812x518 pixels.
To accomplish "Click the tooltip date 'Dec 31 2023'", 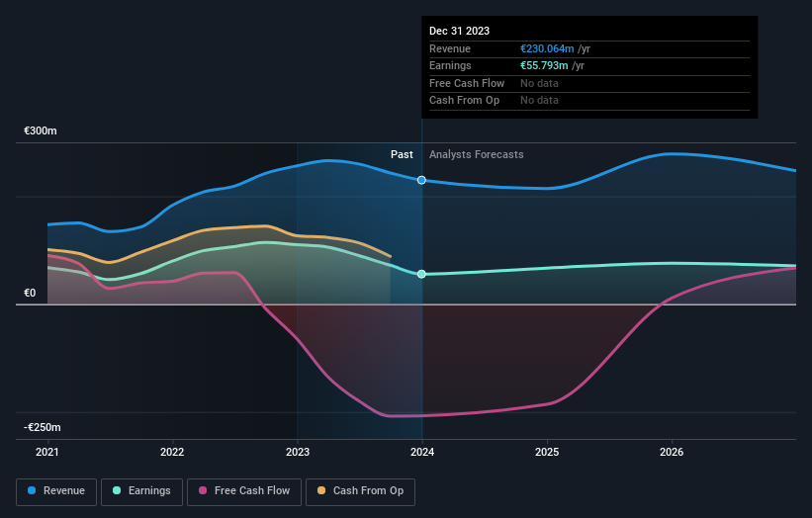I will coord(459,31).
